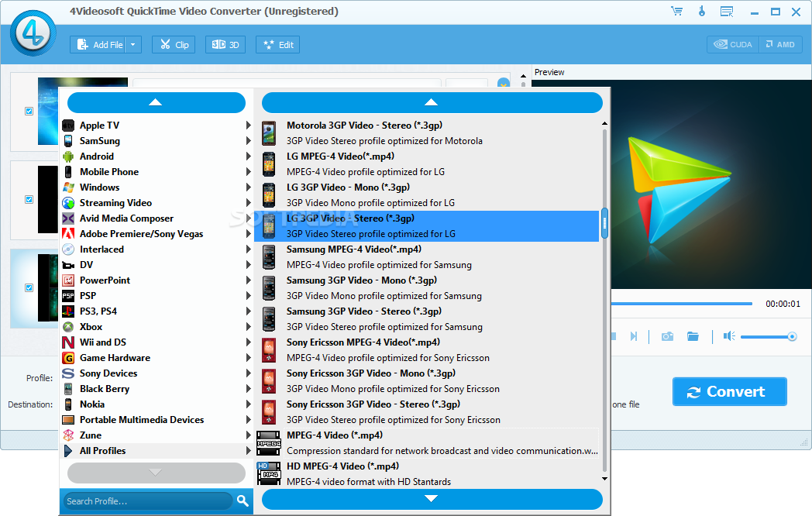This screenshot has height=516, width=812.
Task: Click the Wii and DS icon
Action: tap(68, 342)
